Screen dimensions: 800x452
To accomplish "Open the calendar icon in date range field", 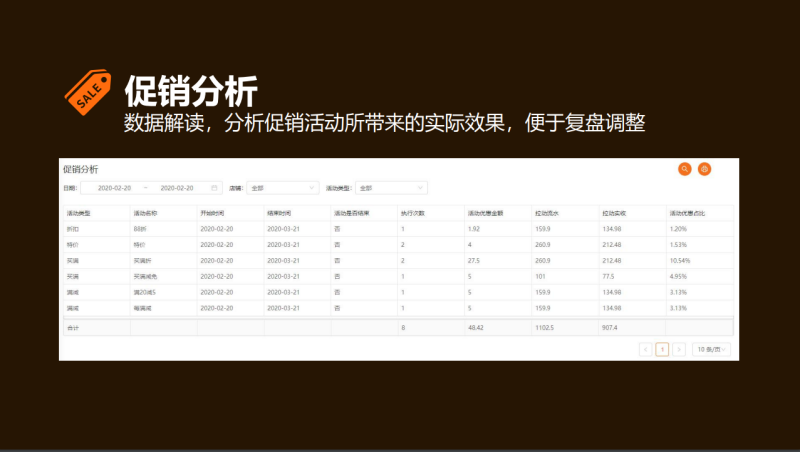I will tap(214, 188).
